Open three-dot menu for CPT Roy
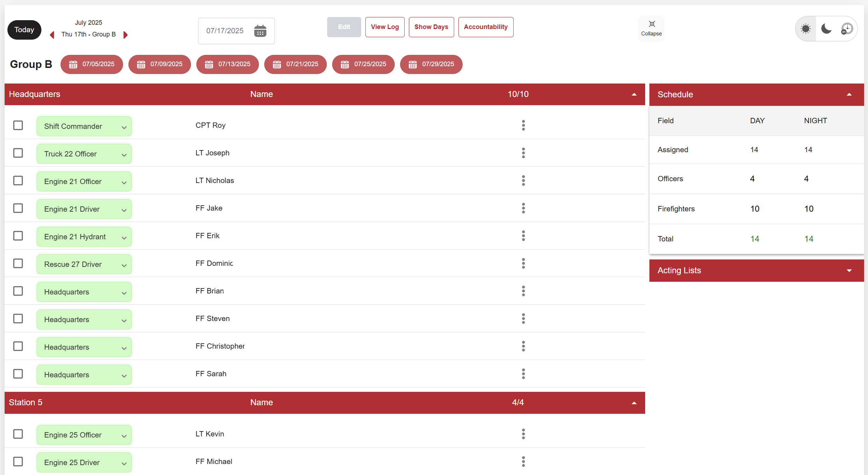The height and width of the screenshot is (475, 868). pos(523,125)
